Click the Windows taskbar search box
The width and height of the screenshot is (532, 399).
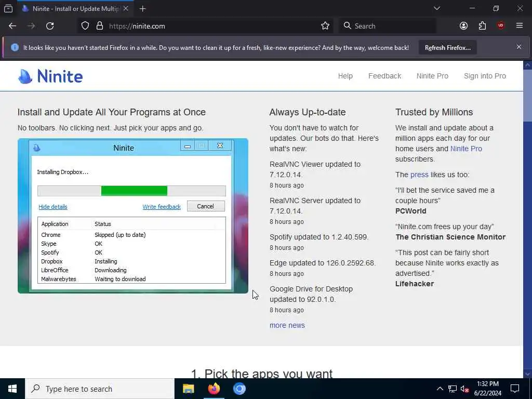point(99,389)
